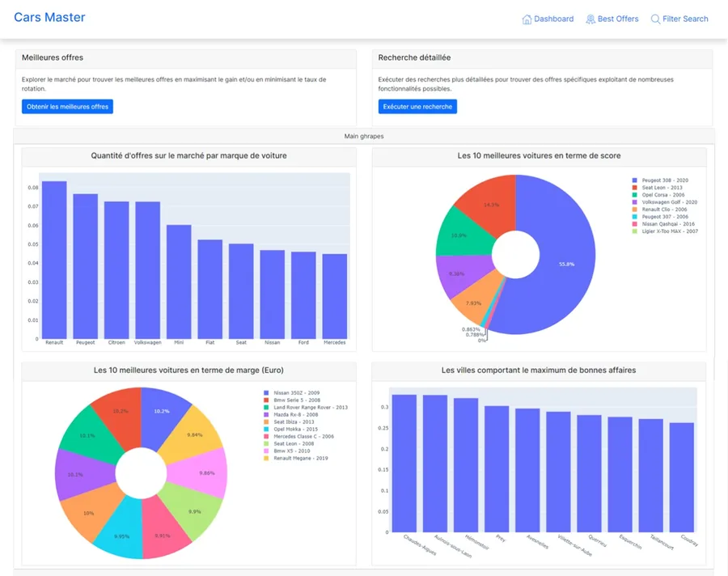Click 'Quantité d'offres sur le marché' chart title

[188, 155]
